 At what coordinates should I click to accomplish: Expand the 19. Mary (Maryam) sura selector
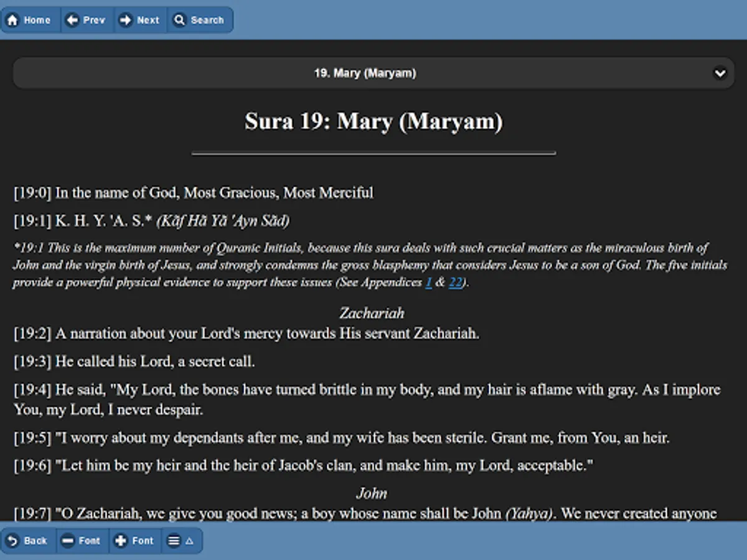coord(374,73)
